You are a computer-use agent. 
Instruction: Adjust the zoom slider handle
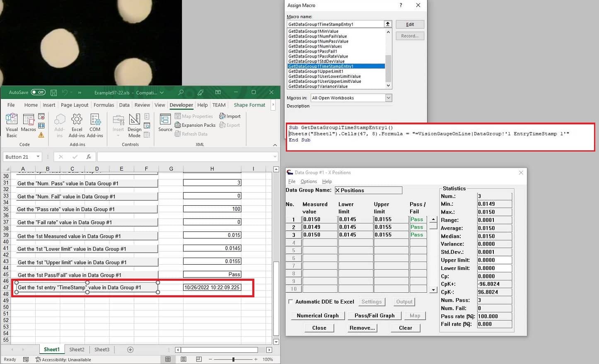pyautogui.click(x=234, y=359)
